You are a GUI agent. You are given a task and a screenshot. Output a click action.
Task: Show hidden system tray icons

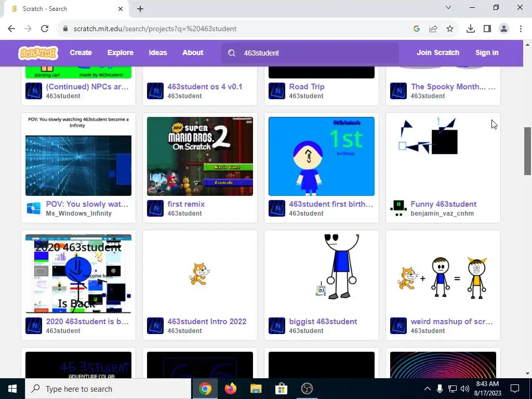point(428,389)
